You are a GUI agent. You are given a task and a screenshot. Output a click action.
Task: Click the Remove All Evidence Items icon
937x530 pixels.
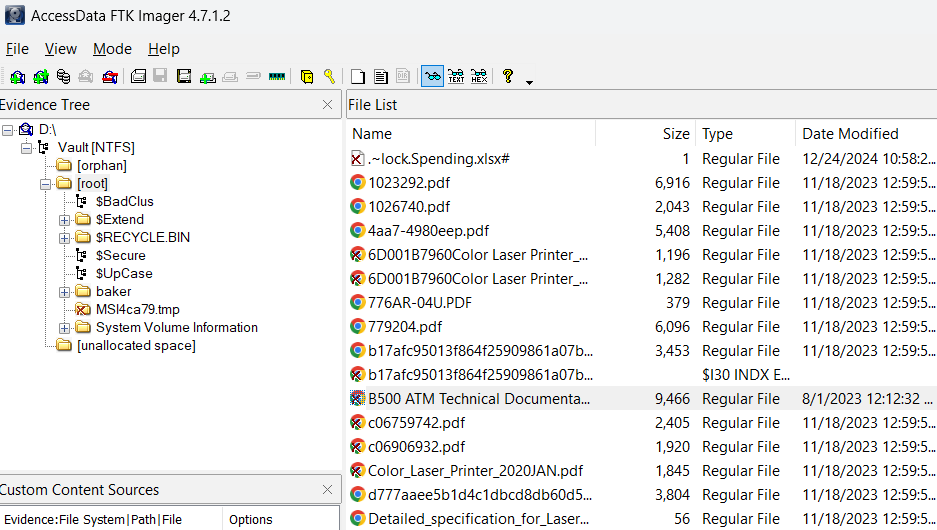(109, 76)
